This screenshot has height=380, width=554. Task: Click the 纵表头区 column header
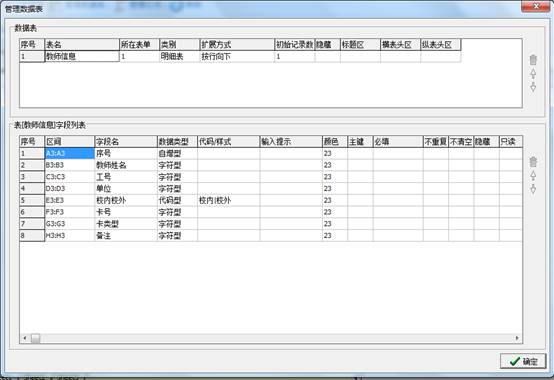click(x=441, y=44)
